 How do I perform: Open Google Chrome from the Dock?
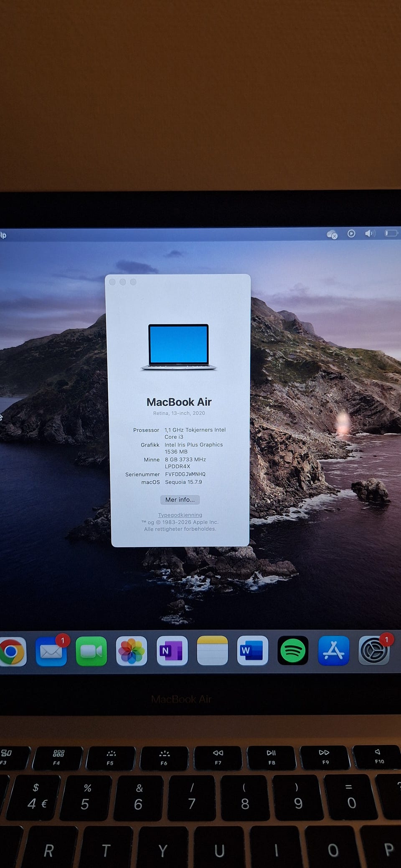[12, 651]
